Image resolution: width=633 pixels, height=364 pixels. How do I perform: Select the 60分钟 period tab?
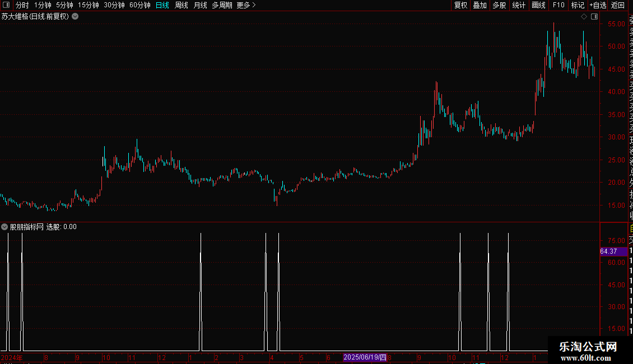coord(139,5)
